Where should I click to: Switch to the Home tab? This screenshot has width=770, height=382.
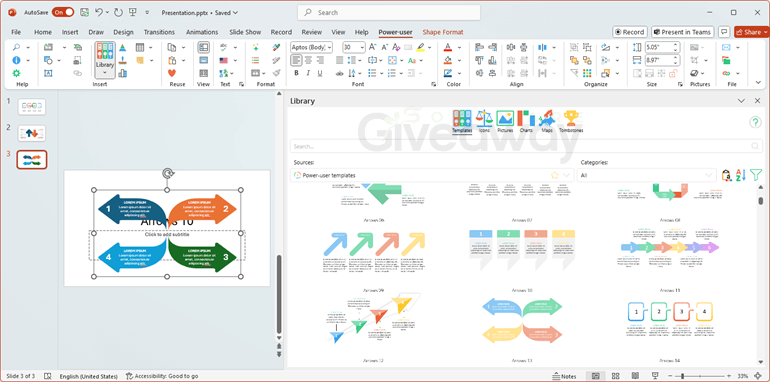(43, 32)
